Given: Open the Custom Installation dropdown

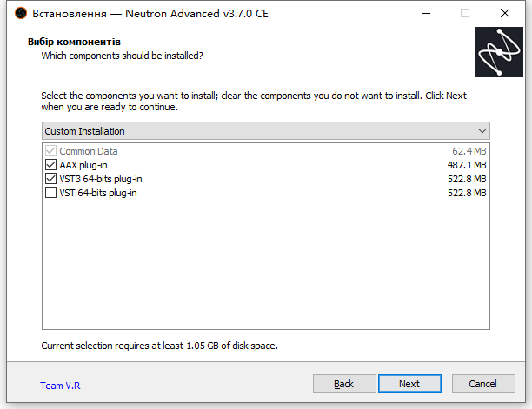Looking at the screenshot, I should point(266,131).
